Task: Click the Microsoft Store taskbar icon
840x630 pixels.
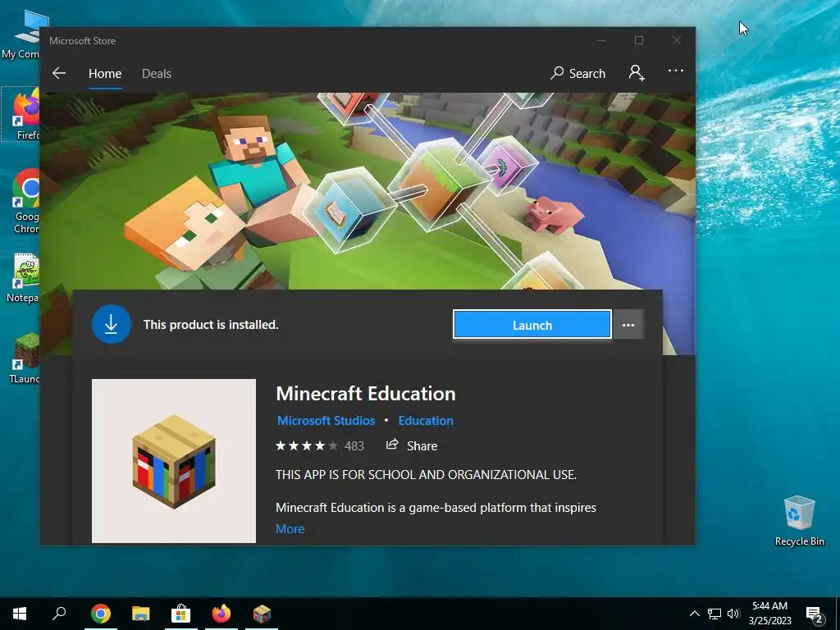Action: click(181, 614)
